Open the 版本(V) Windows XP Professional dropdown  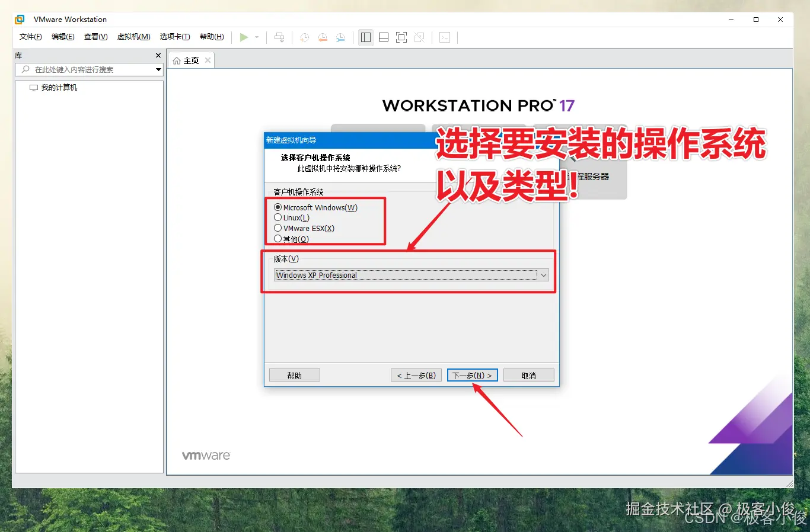click(x=412, y=275)
